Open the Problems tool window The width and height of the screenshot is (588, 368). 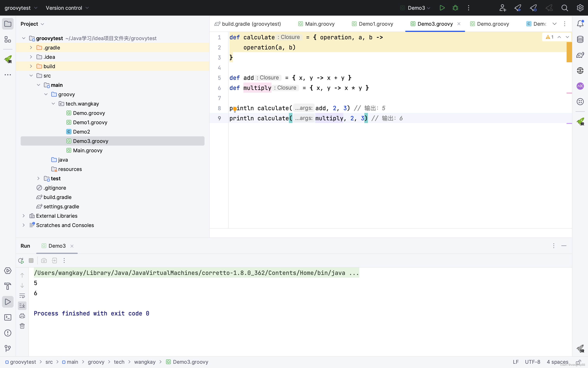point(8,333)
